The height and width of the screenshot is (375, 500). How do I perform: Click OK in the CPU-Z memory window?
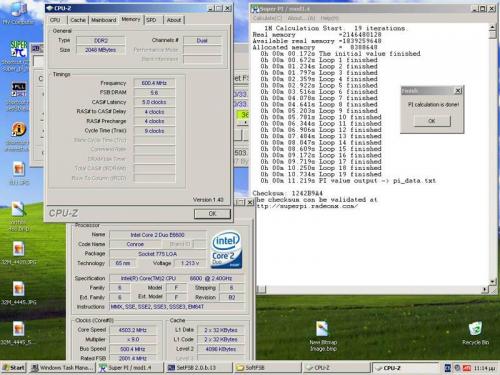point(212,214)
